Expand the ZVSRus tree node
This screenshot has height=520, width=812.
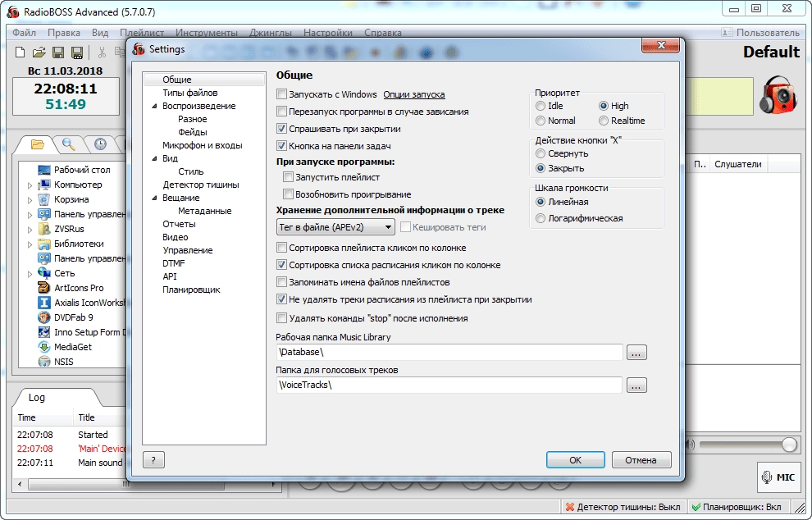pos(30,230)
